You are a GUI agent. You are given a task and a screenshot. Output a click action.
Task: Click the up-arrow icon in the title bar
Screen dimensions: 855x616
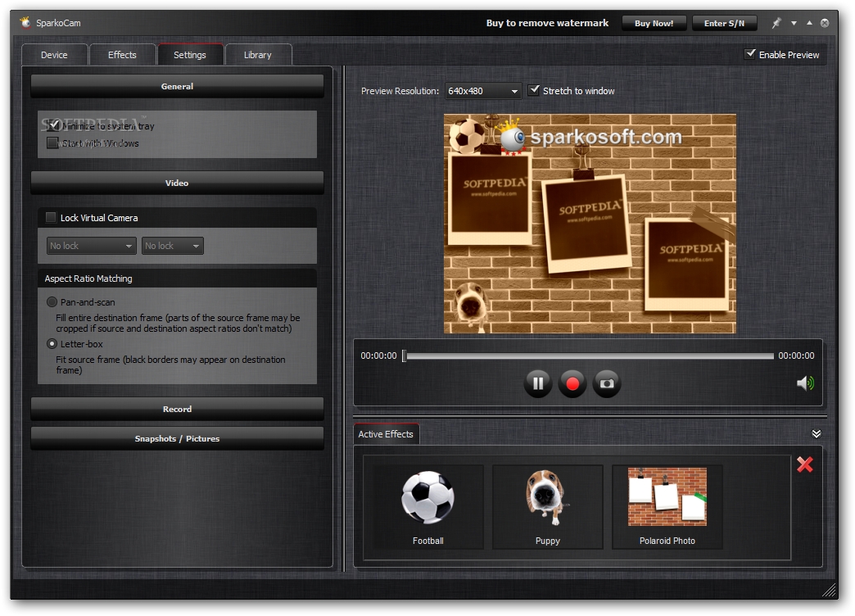(809, 23)
